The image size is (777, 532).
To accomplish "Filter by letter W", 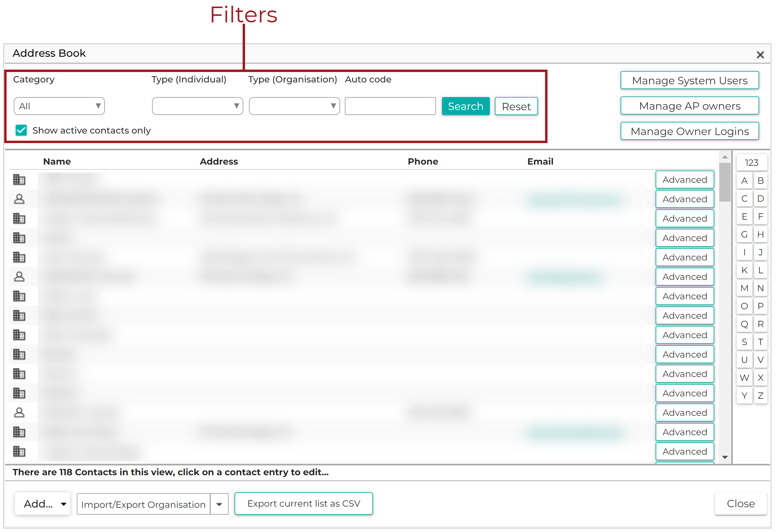I will [x=744, y=378].
